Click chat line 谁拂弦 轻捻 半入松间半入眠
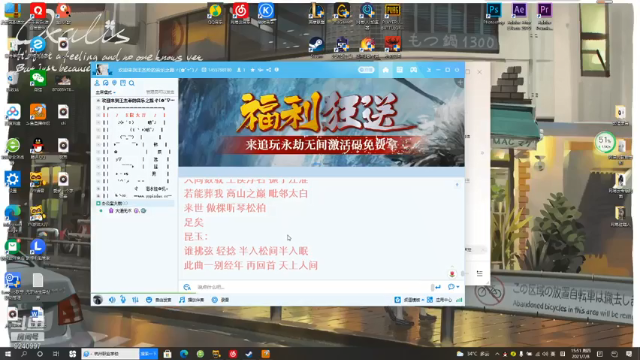Viewport: 640px width, 360px height. click(x=246, y=251)
